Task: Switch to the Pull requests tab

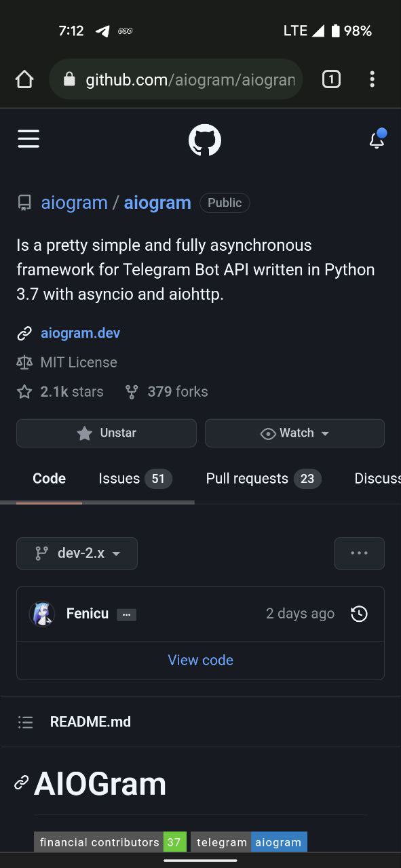Action: [263, 479]
